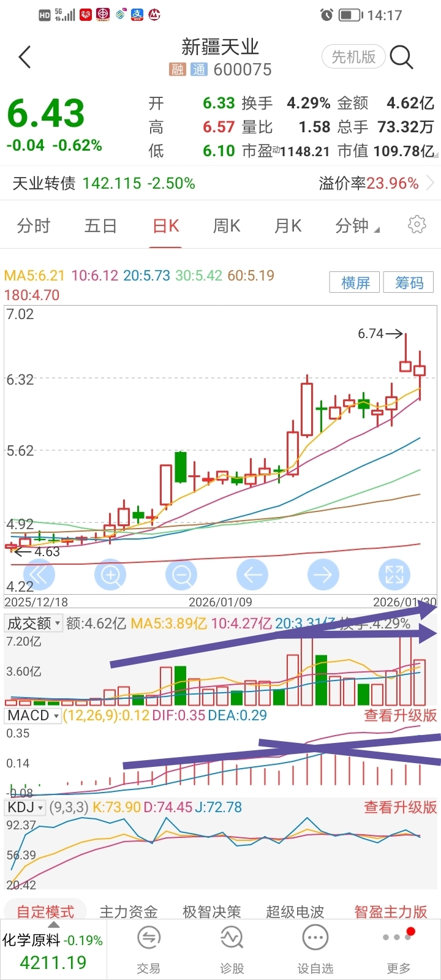Switch to 月K tab

click(288, 226)
